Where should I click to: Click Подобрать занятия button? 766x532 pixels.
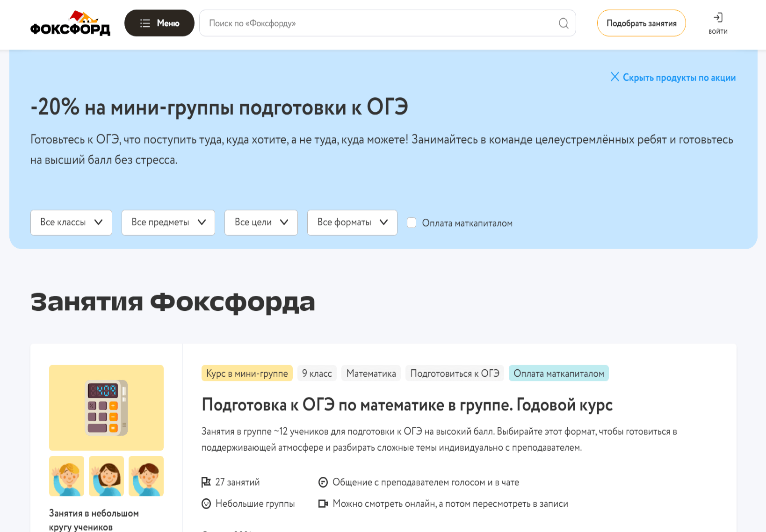[641, 23]
